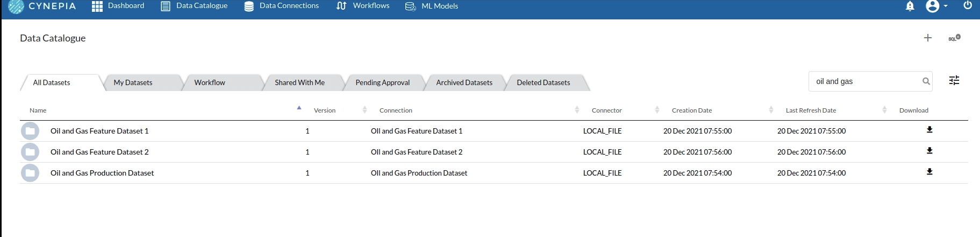Open the SQL query icon
This screenshot has width=980, height=237.
(x=954, y=38)
